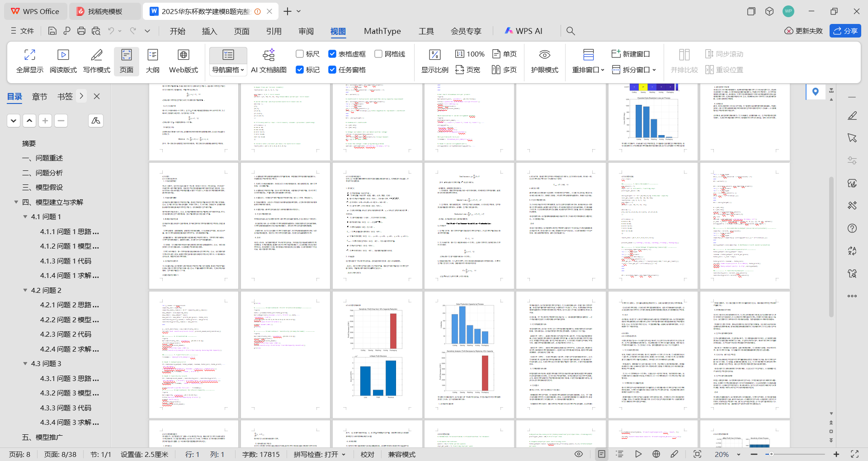Jump to 五、模型推广 heading

click(42, 437)
